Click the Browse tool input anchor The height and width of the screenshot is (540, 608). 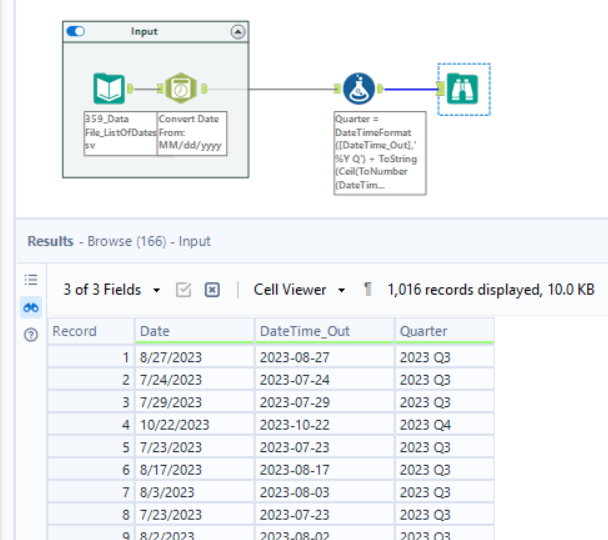[440, 89]
